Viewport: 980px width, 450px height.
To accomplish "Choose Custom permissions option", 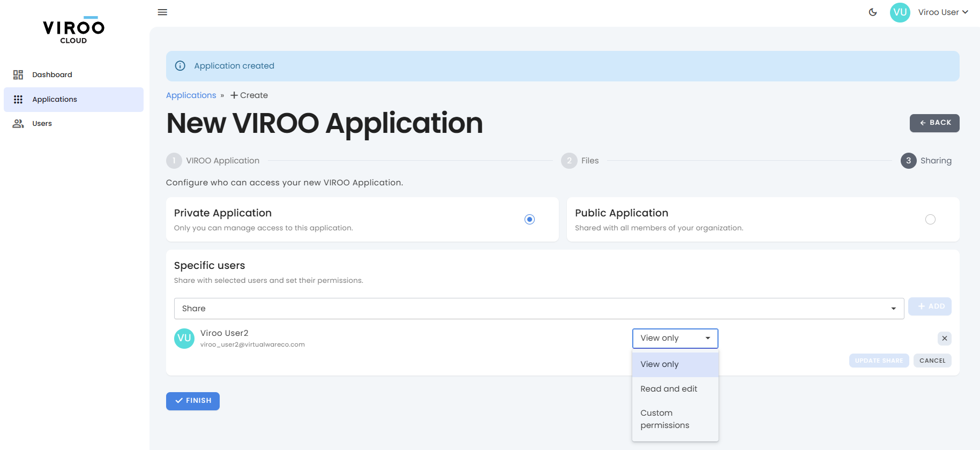I will coord(675,419).
